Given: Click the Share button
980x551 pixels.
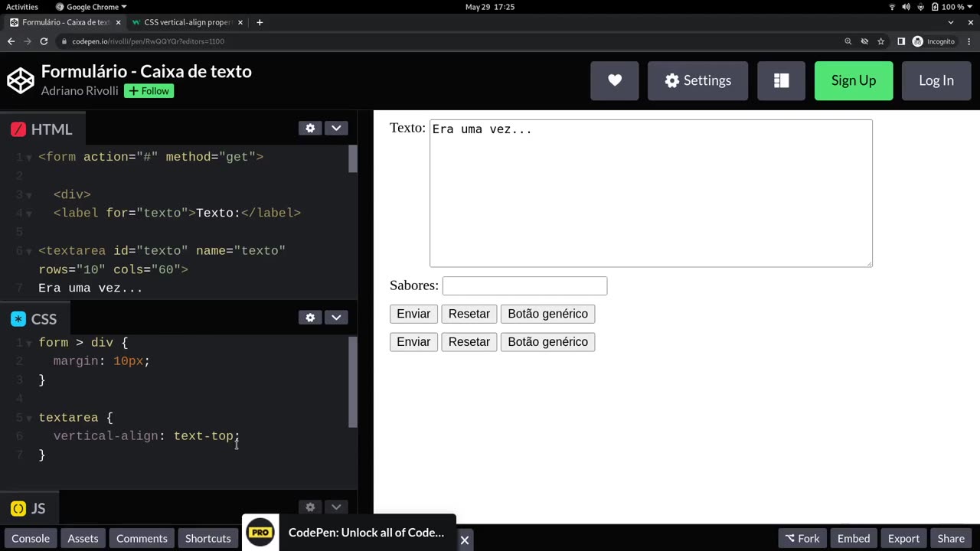Looking at the screenshot, I should [951, 538].
